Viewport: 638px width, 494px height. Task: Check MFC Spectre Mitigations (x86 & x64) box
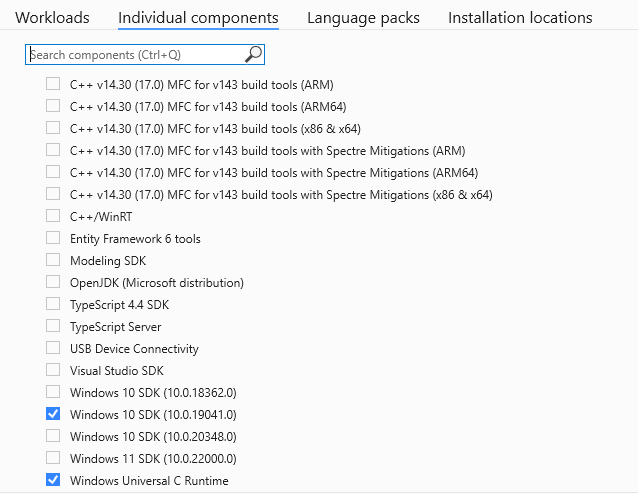click(x=53, y=194)
